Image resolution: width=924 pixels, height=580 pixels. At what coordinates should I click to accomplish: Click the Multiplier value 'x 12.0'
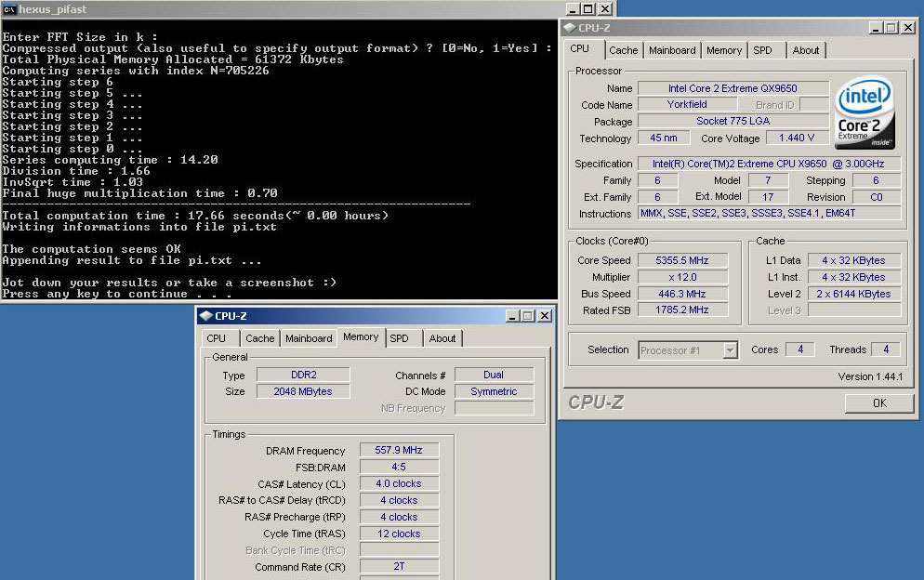[682, 277]
